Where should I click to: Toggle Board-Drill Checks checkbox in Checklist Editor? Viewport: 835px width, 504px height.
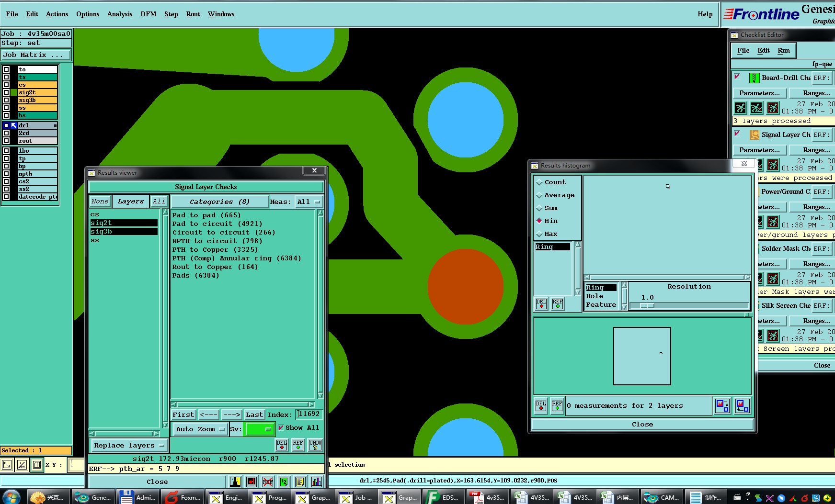pyautogui.click(x=737, y=77)
